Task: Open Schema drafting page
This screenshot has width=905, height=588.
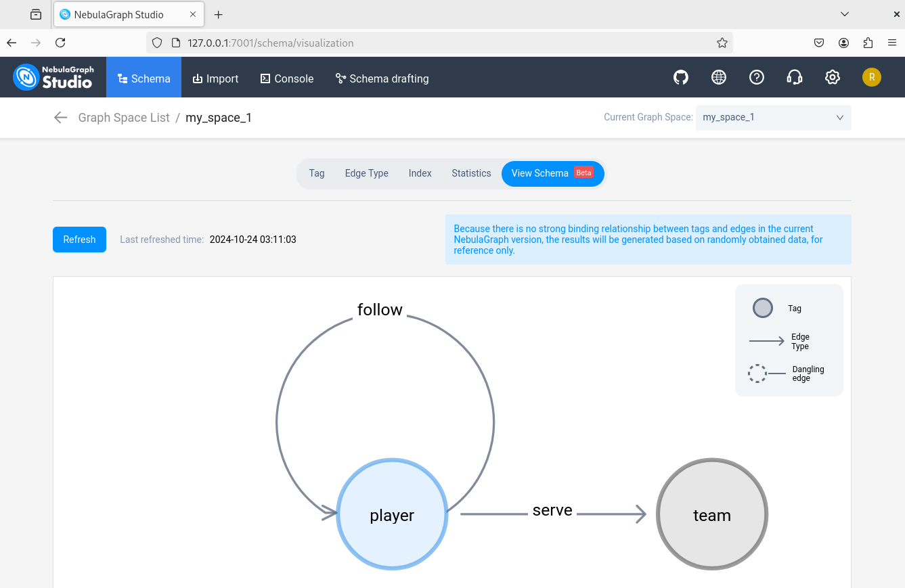Action: [x=382, y=78]
